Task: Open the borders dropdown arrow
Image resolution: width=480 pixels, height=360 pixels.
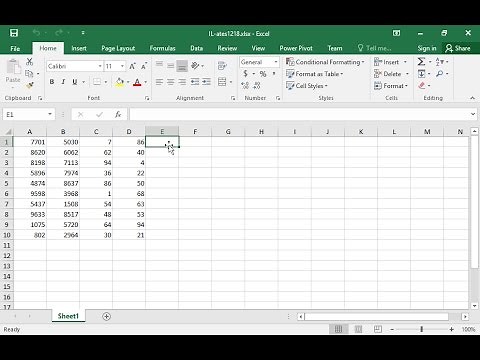Action: click(106, 82)
